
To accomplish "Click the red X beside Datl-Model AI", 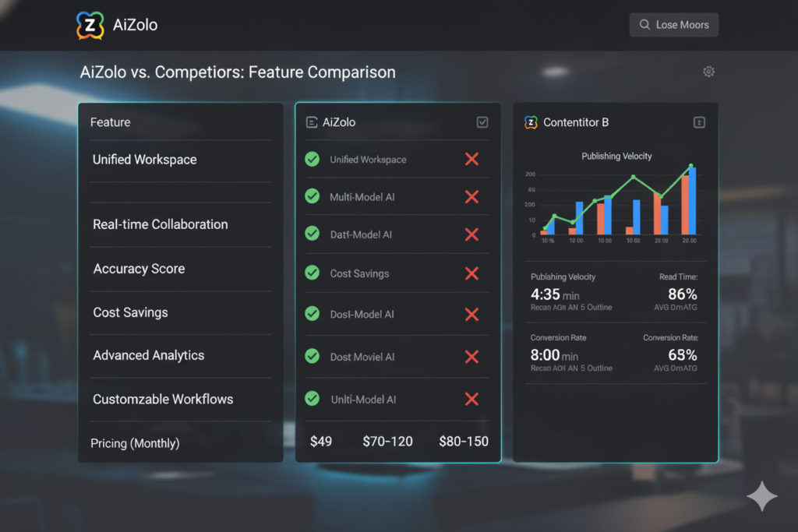I will 471,234.
